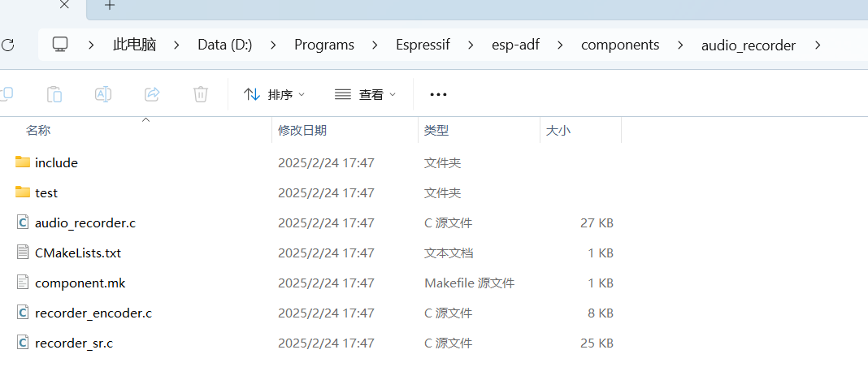Screen dimensions: 868x380
Task: Click the computer monitor icon in address bar
Action: point(60,45)
